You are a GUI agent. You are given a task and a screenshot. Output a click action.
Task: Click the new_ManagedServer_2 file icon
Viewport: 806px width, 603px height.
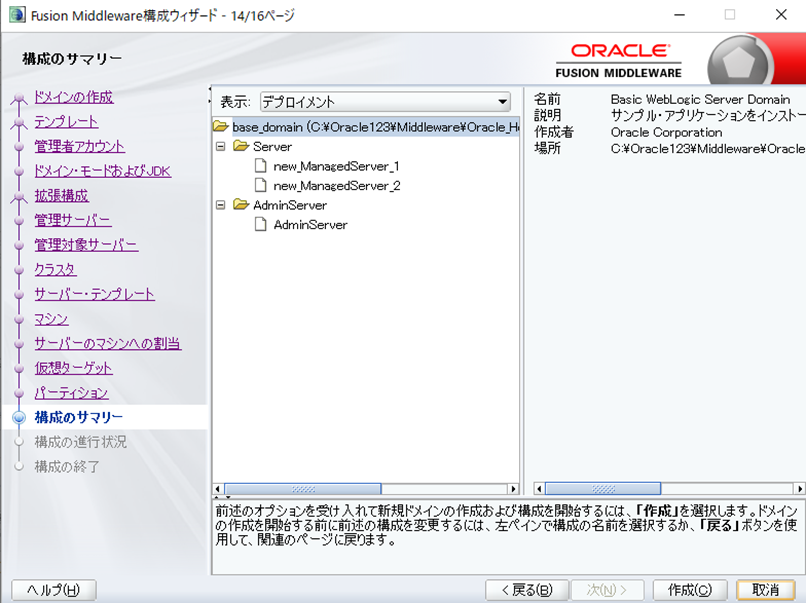click(x=261, y=186)
